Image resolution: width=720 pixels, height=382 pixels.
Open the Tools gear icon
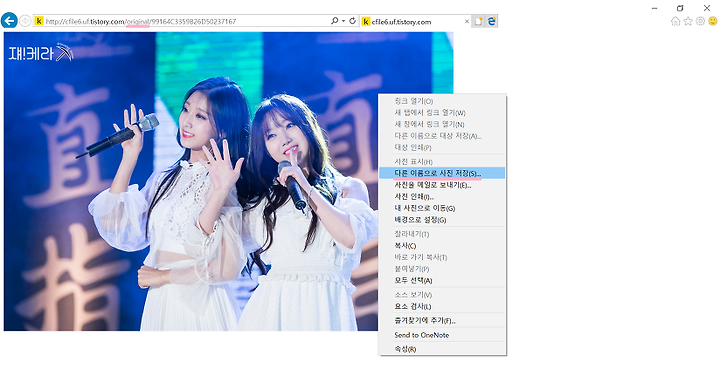700,21
